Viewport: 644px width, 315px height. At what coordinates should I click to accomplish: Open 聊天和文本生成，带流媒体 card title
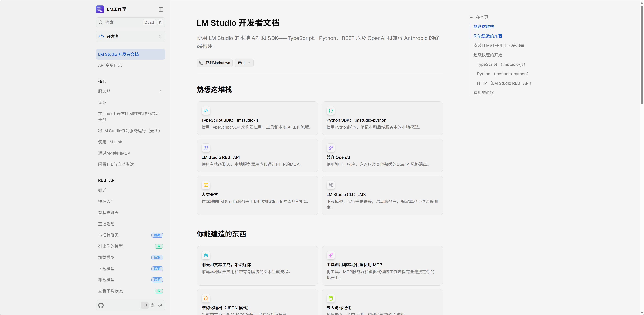pyautogui.click(x=226, y=265)
